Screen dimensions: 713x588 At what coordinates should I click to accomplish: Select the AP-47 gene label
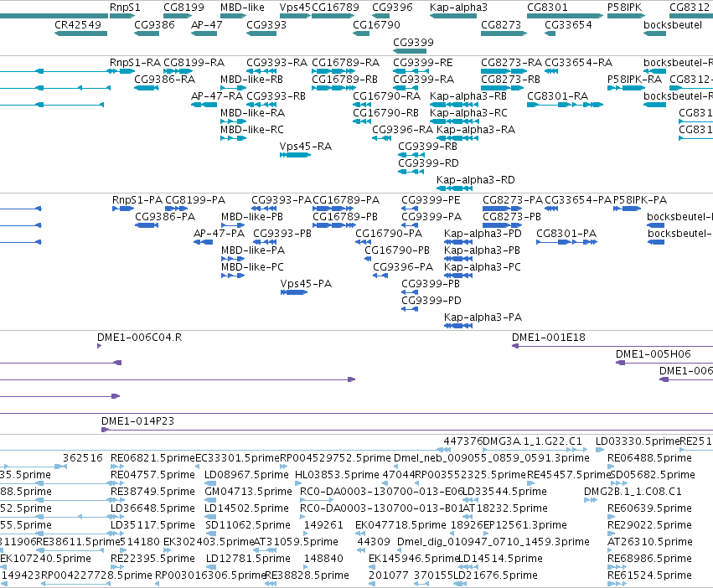tap(207, 24)
